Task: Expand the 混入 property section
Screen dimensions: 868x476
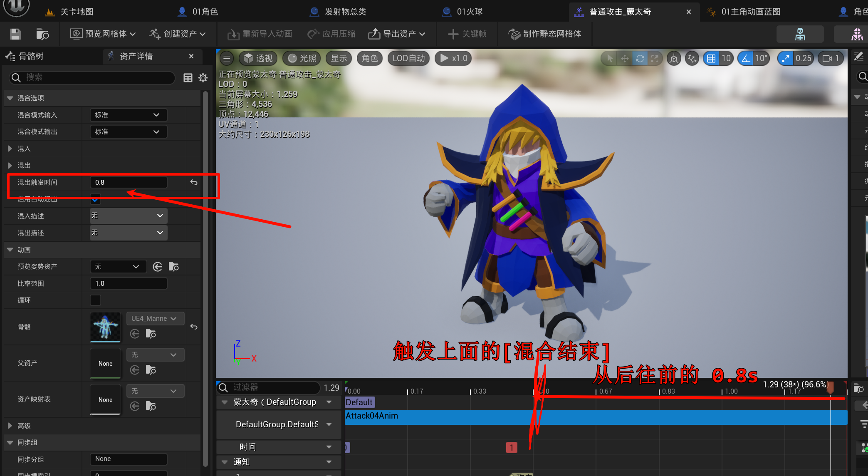Action: pos(10,149)
